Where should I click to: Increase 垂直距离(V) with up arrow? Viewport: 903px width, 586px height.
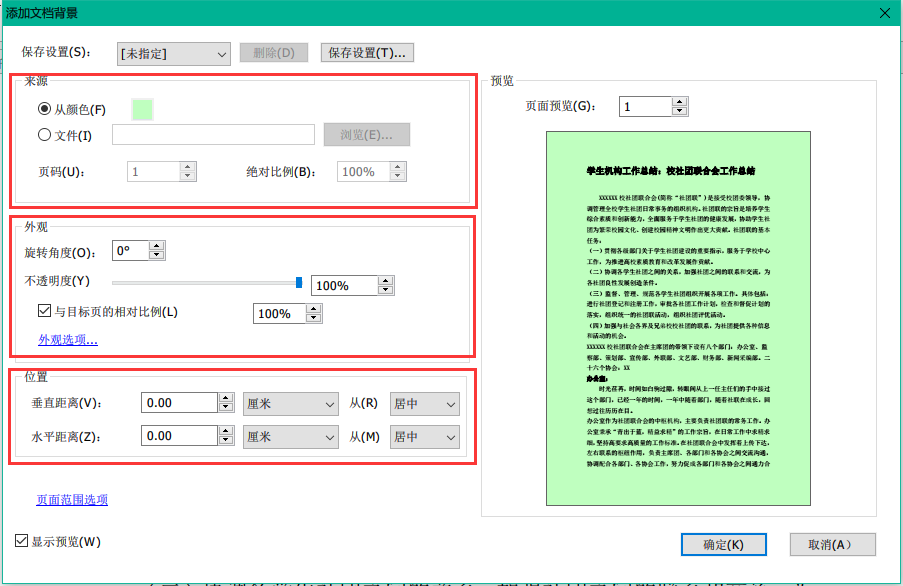[226, 398]
